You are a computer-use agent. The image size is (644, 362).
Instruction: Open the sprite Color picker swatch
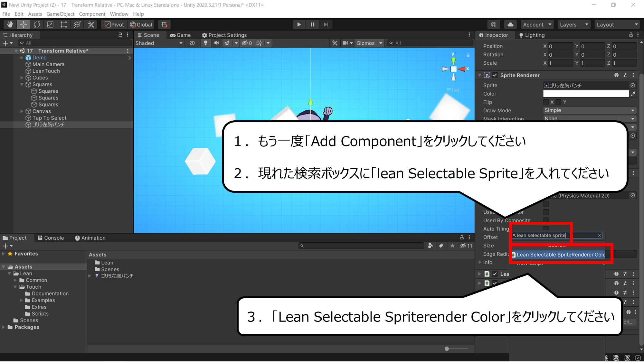click(586, 94)
